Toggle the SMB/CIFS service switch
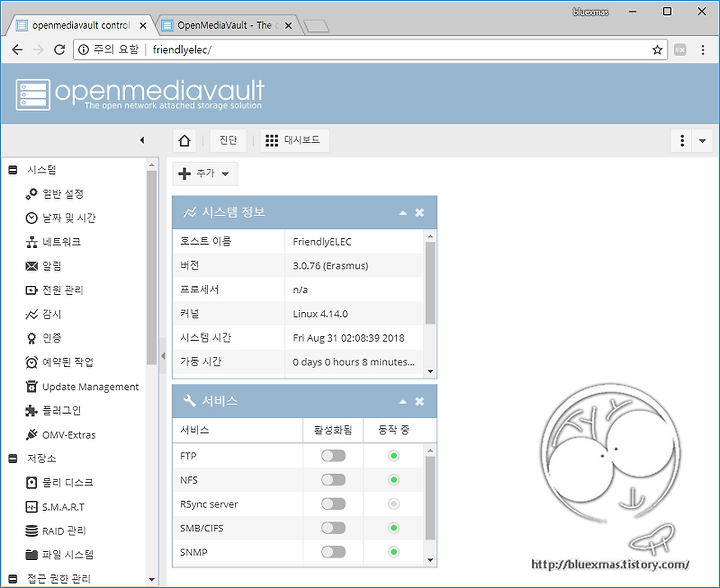The image size is (720, 588). pos(333,528)
